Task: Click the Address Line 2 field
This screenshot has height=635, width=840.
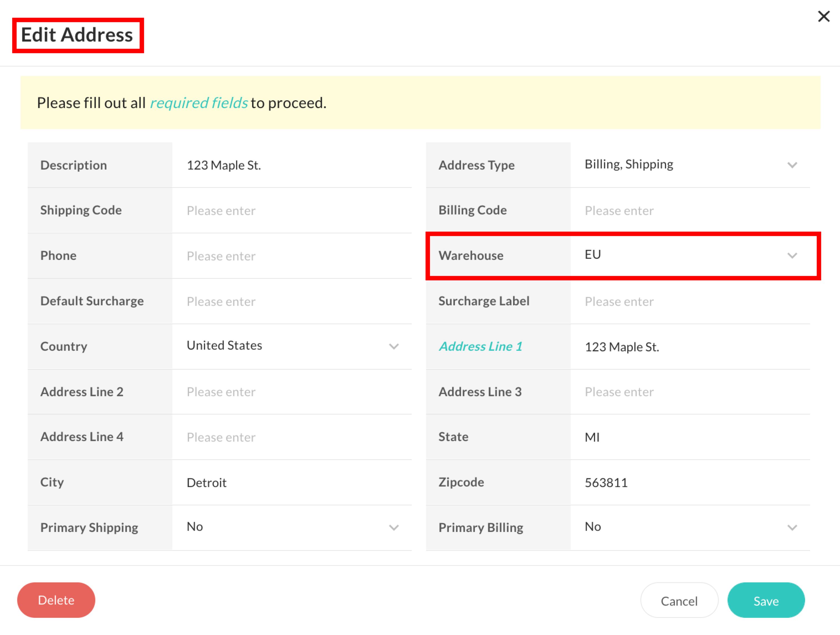Action: 292,392
